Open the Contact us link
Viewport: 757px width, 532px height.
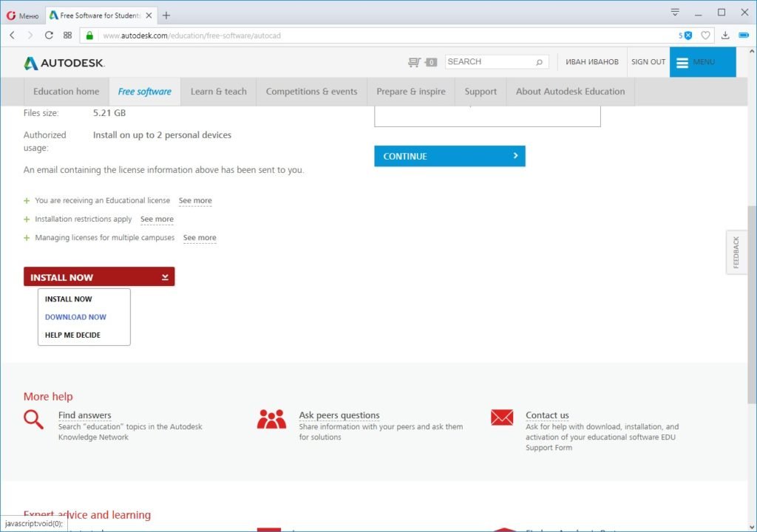point(547,415)
